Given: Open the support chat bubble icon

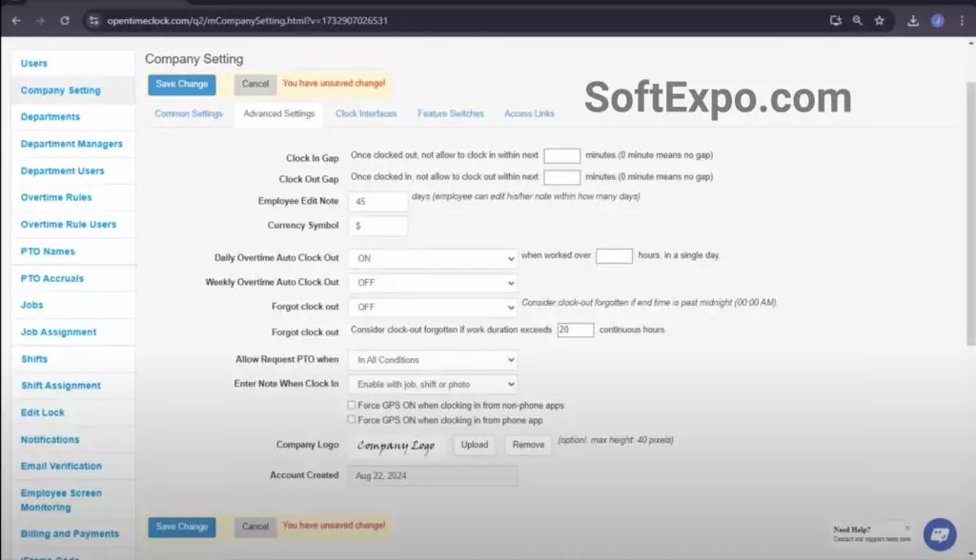Looking at the screenshot, I should (x=939, y=533).
